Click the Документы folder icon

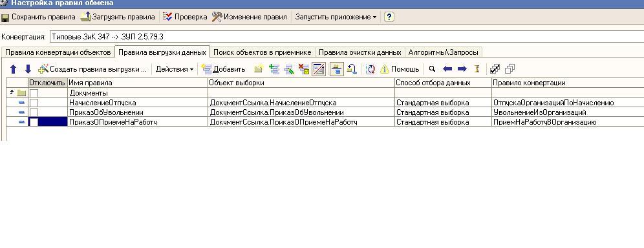(x=21, y=93)
